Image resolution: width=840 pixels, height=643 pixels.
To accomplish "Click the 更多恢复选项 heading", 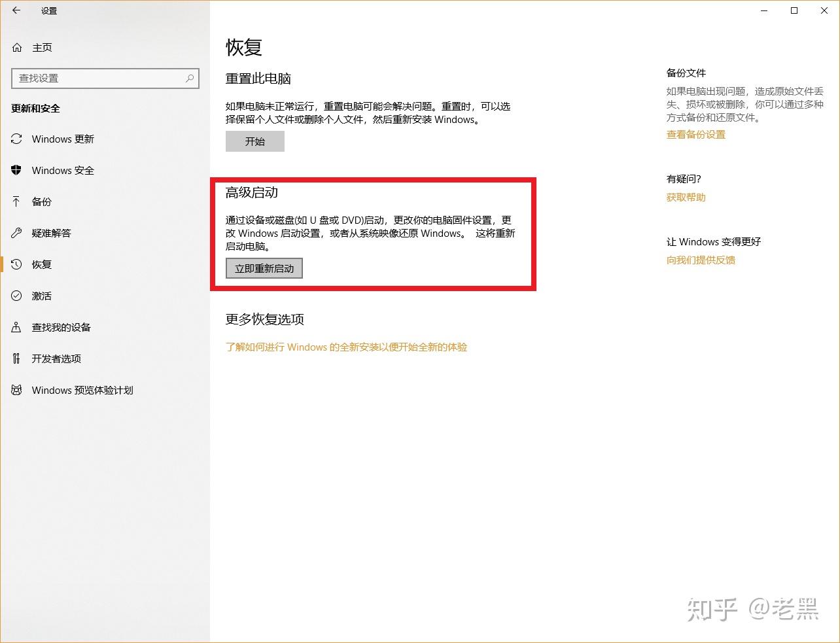I will coord(265,319).
